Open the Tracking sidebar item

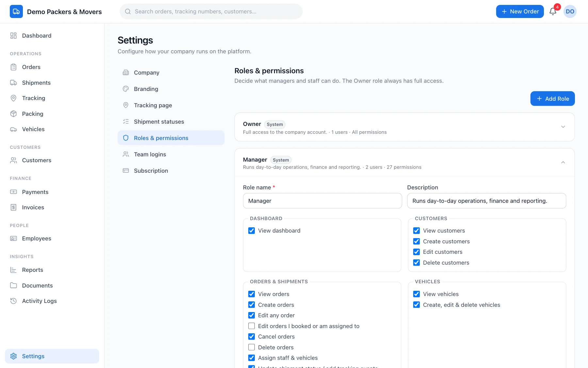52,98
